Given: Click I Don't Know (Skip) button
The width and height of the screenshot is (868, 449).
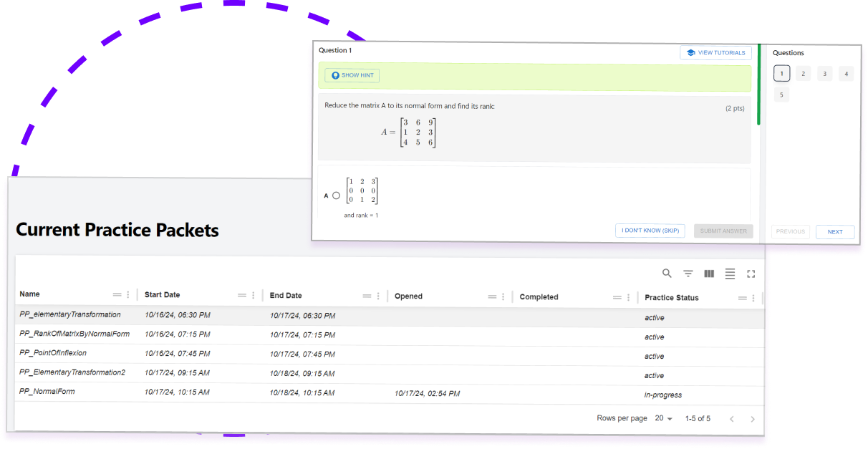Looking at the screenshot, I should (x=650, y=231).
